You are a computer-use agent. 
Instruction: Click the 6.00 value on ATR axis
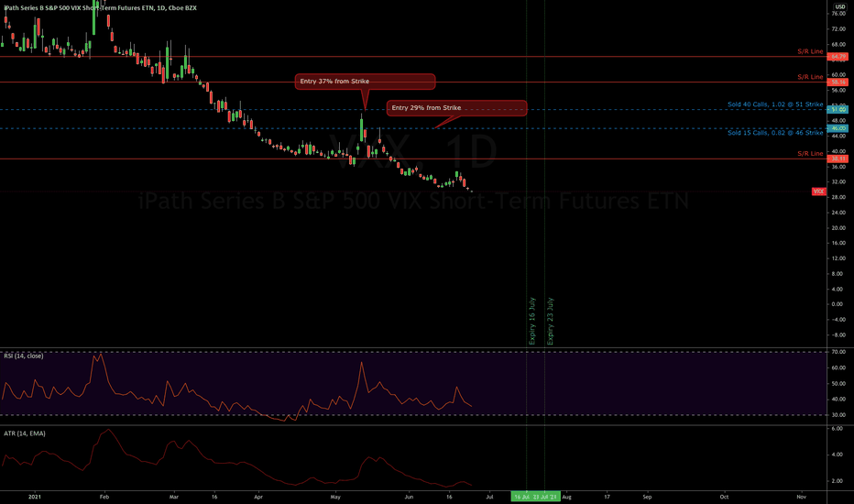tap(838, 429)
